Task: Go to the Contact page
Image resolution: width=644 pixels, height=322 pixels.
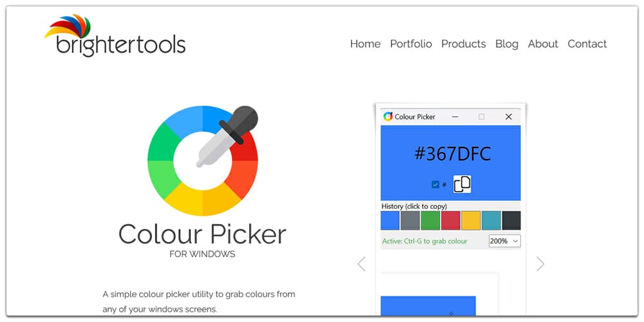Action: tap(587, 44)
